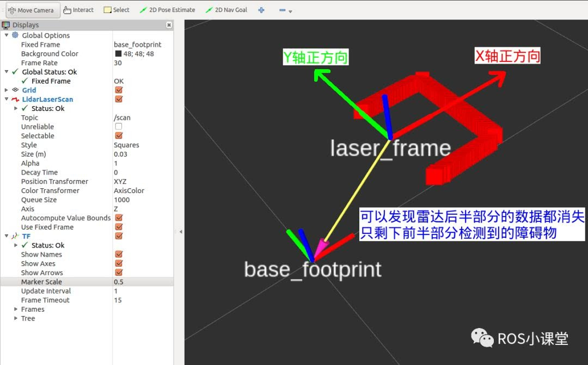Viewport: 588px width, 365px height.
Task: Click the TF display axes icon
Action: coord(15,236)
